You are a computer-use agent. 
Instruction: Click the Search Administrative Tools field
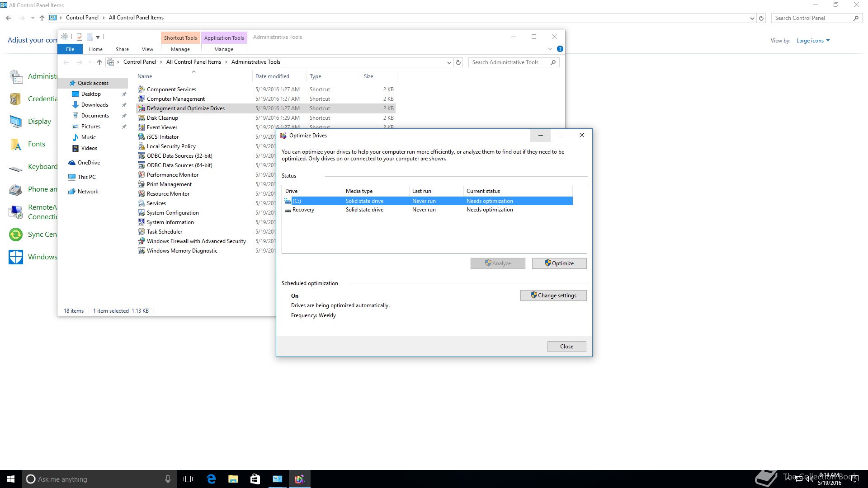[x=509, y=62]
